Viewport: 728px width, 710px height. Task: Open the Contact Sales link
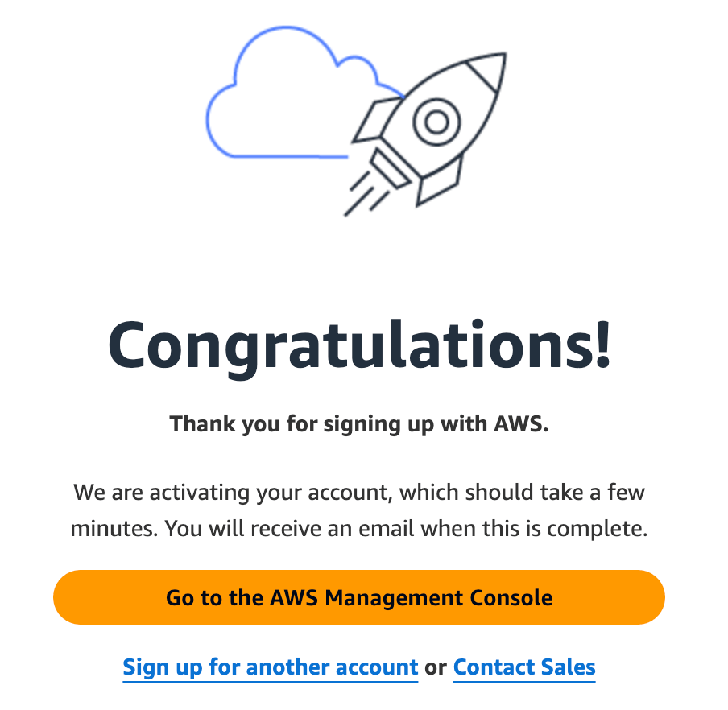524,667
